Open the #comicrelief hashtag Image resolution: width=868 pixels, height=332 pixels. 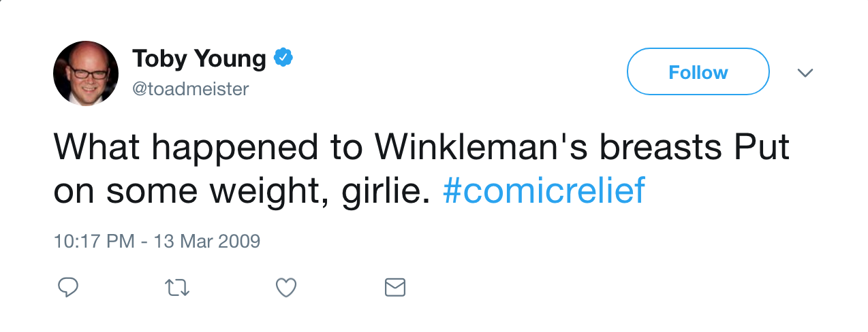[x=544, y=191]
